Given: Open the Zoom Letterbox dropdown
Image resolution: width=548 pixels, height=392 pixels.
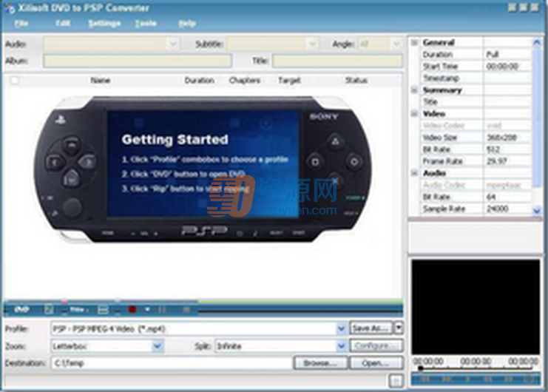Looking at the screenshot, I should (x=158, y=346).
